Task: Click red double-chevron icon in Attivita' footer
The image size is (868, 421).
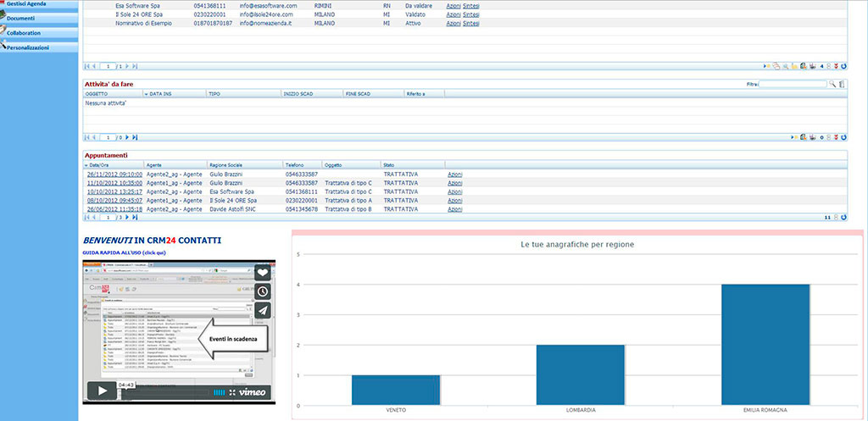Action: pos(836,137)
